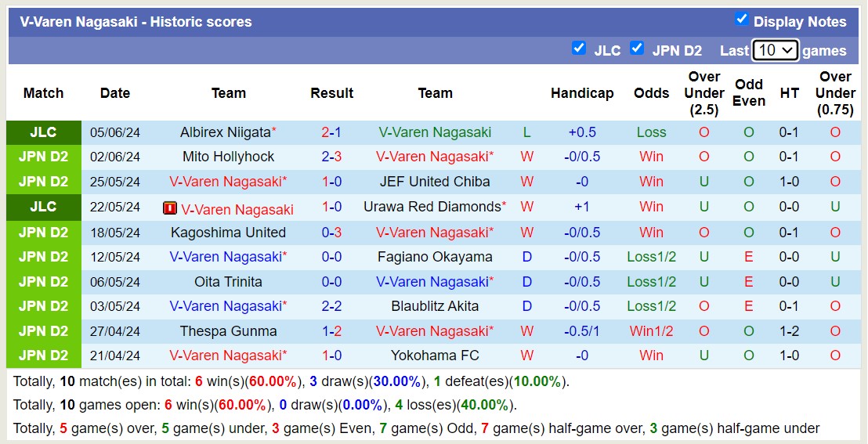
Task: Click the JPN D2 label on 21/04/24 row
Action: 44,356
